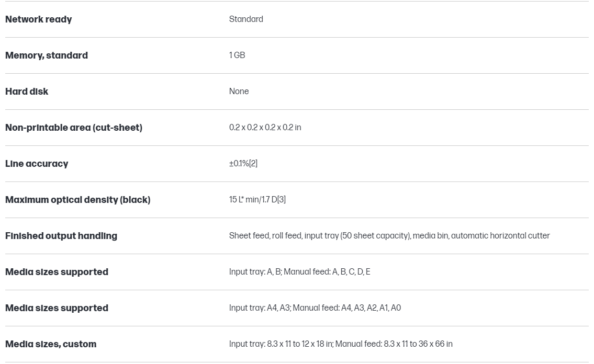The height and width of the screenshot is (364, 594).
Task: Select the 8.3 x 11 custom sizes value
Action: pos(340,344)
